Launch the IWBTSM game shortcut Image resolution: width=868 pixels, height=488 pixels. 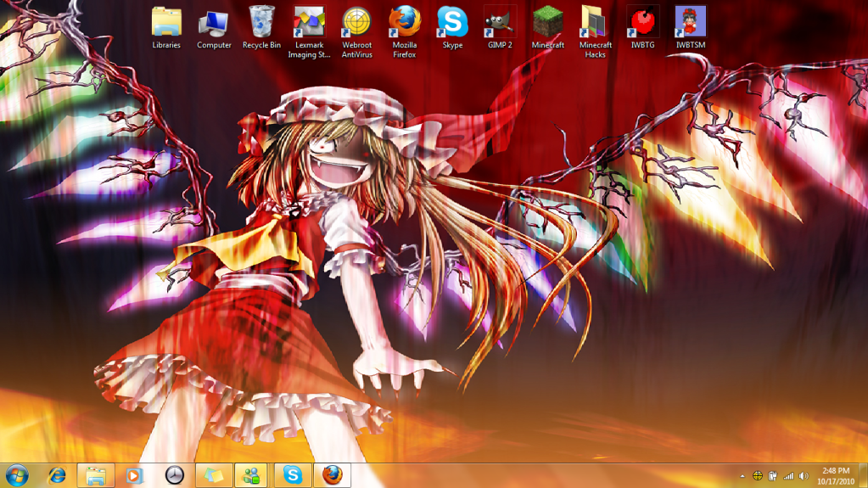(691, 28)
